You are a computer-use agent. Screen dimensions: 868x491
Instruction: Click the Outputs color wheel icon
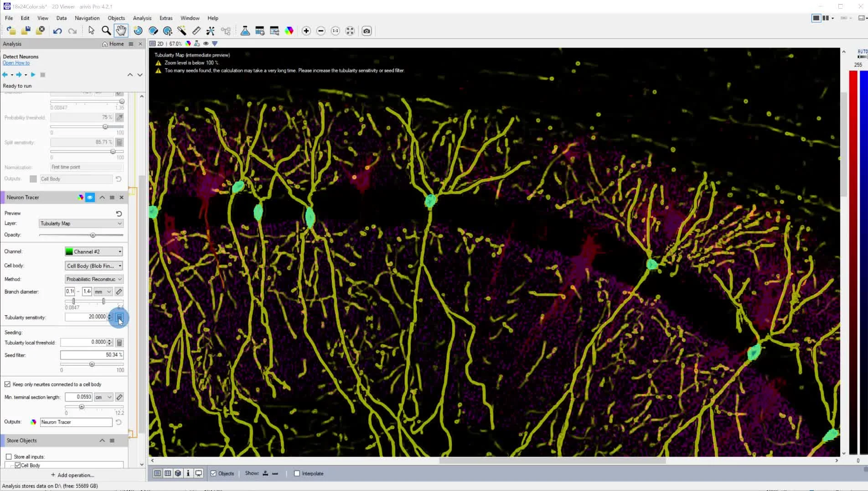coord(33,422)
